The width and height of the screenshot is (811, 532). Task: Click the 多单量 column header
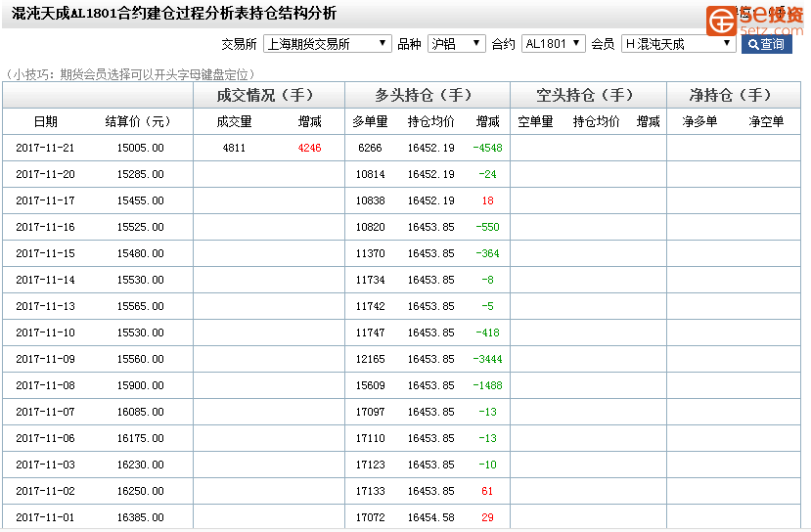coord(370,121)
